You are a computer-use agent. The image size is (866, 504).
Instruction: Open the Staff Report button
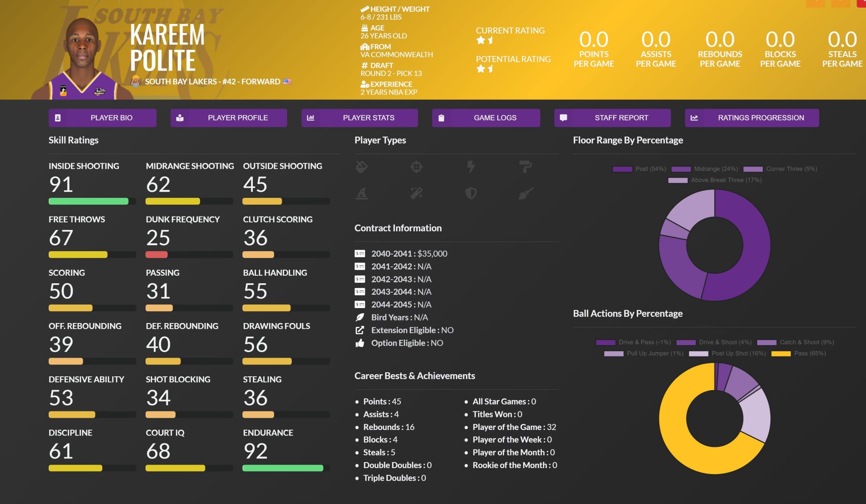[612, 118]
